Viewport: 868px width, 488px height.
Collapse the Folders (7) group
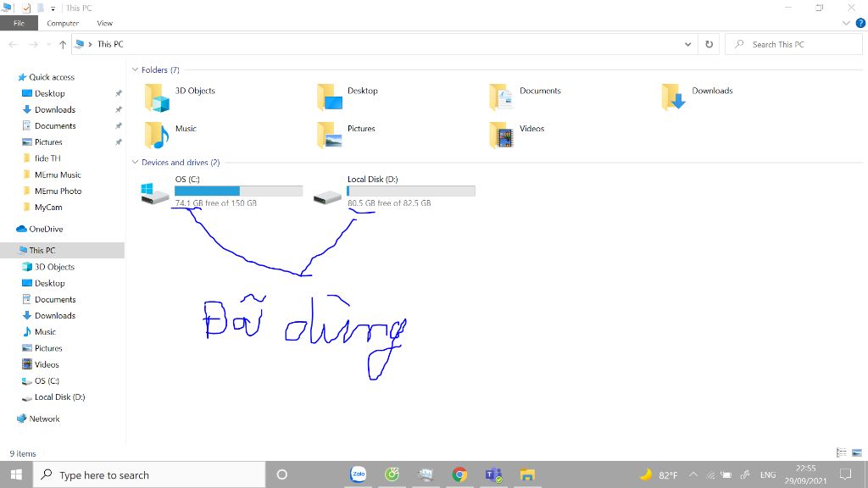click(135, 69)
